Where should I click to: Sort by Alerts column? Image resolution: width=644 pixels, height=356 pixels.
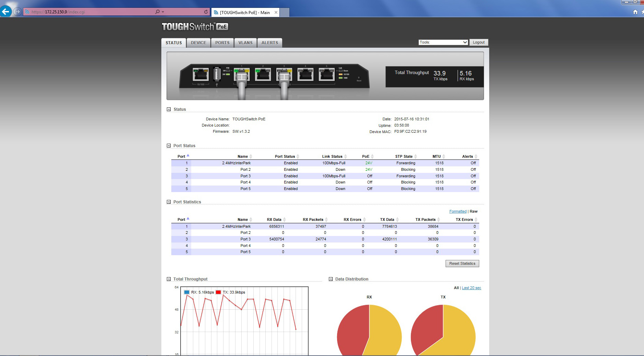470,156
